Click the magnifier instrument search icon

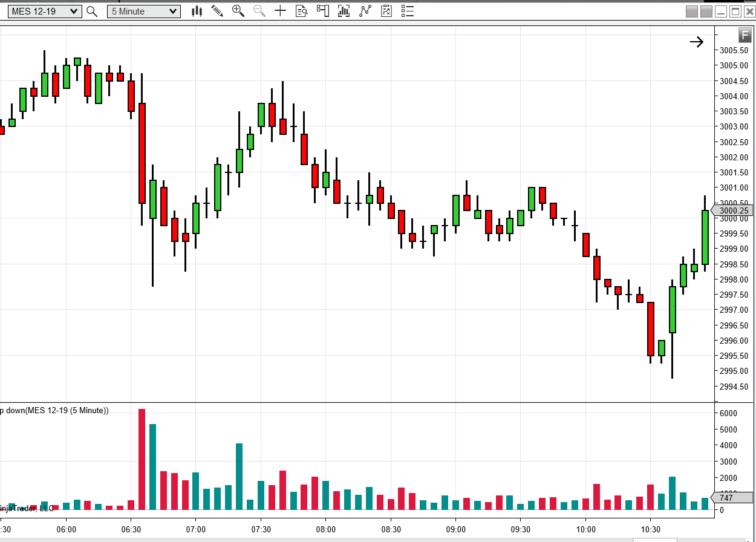tap(92, 11)
